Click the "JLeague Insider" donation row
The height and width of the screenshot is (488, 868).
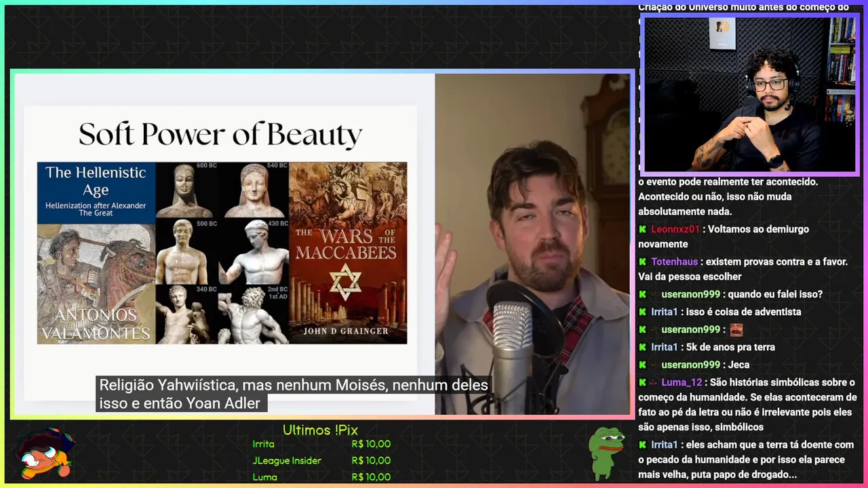pyautogui.click(x=321, y=460)
